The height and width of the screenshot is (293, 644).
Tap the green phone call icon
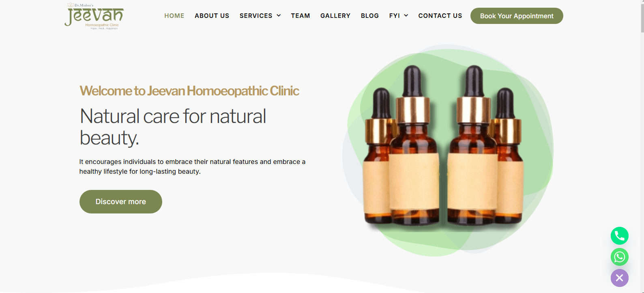619,236
